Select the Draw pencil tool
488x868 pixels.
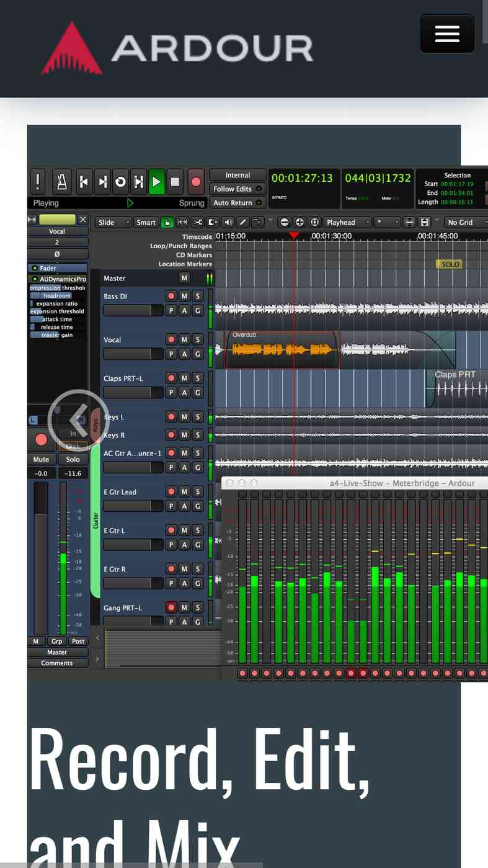tap(242, 222)
